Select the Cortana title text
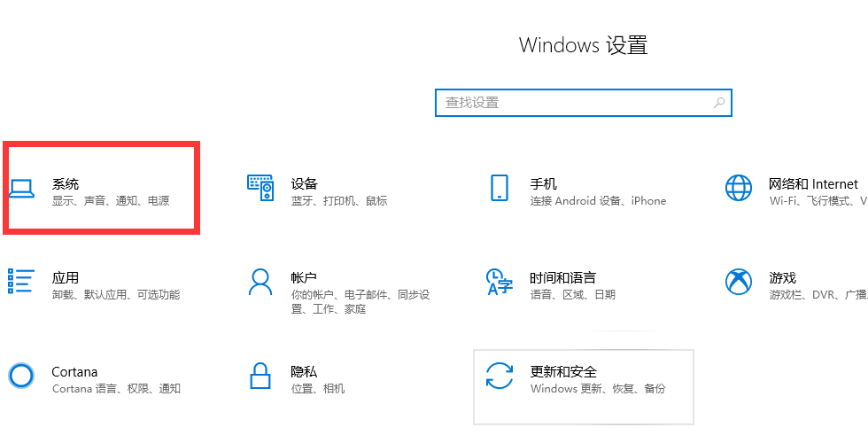This screenshot has height=435, width=868. pyautogui.click(x=74, y=372)
